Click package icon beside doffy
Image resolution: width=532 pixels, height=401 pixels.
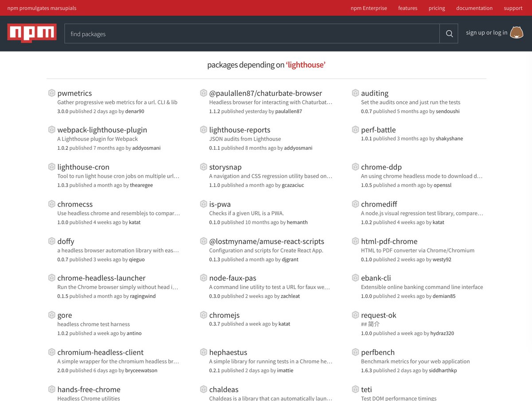(x=51, y=241)
